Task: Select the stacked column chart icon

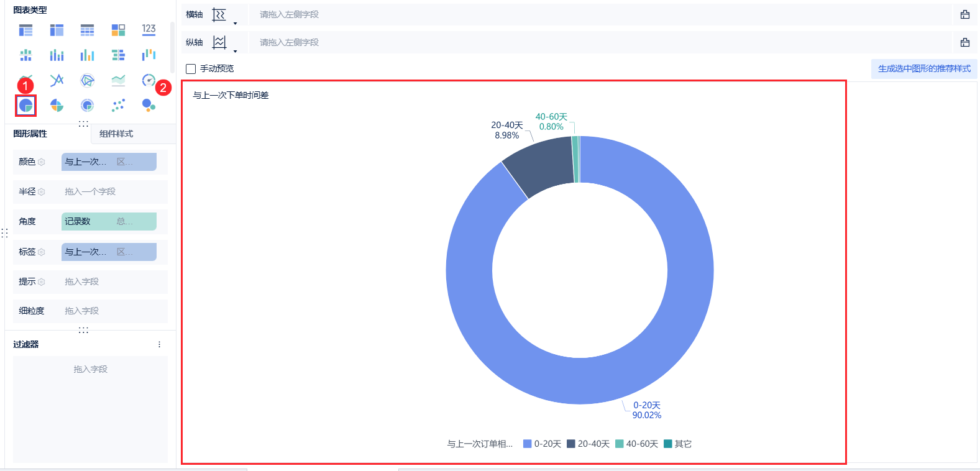Action: [x=57, y=55]
